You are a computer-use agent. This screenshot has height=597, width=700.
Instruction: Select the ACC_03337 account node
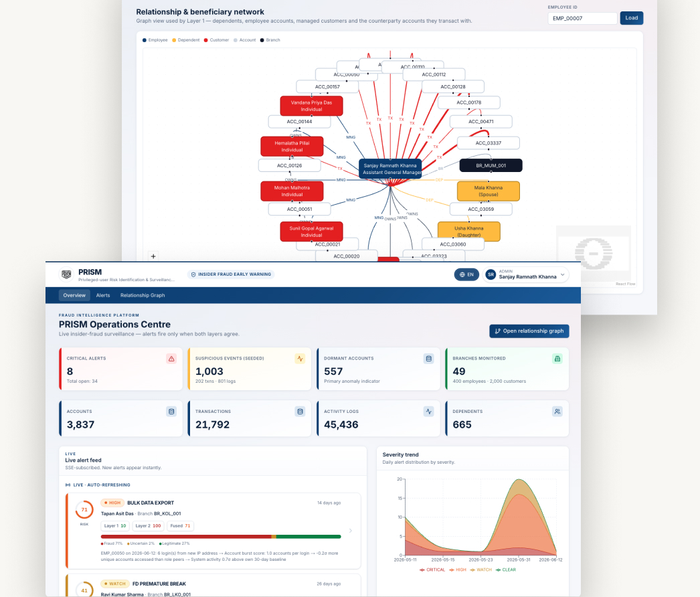[x=489, y=143]
